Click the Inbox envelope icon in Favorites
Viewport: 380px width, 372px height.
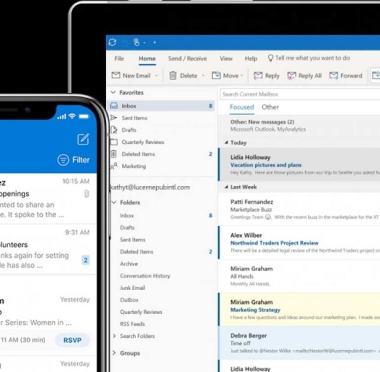[x=114, y=106]
